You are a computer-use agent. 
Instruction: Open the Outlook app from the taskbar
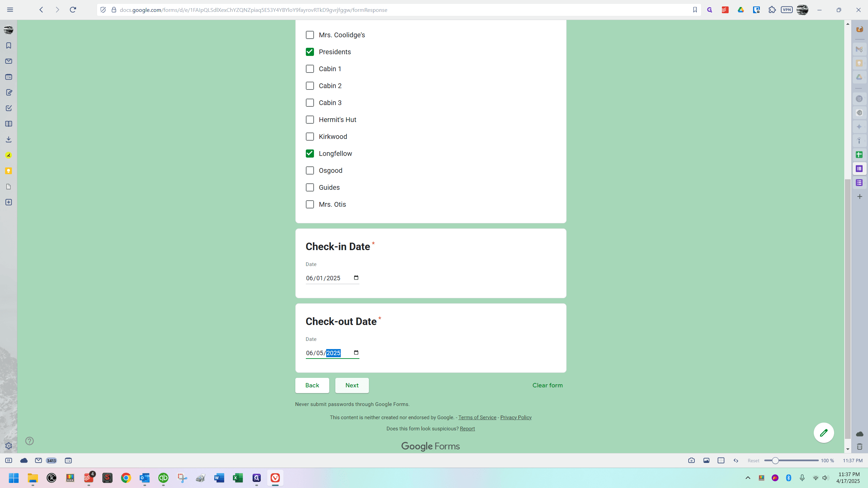click(x=144, y=478)
